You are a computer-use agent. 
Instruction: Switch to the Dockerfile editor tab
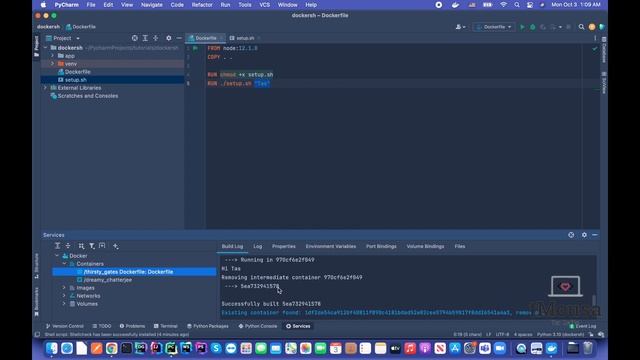(205, 38)
